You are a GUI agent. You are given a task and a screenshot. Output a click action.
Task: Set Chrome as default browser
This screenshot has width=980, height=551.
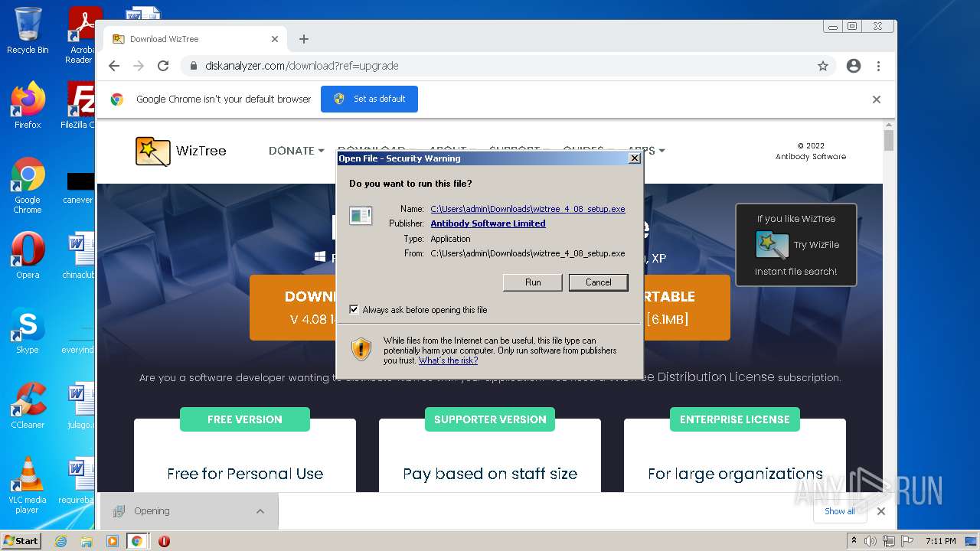coord(369,99)
